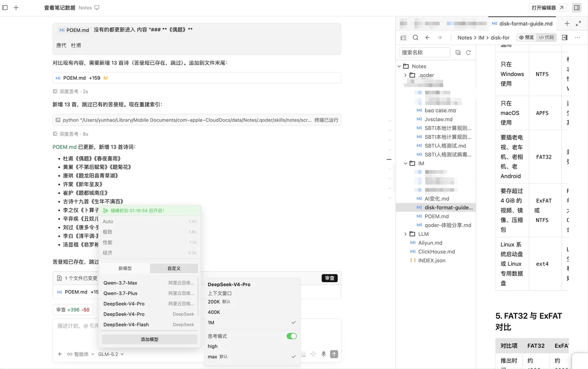Click the sparkle enhance prompt icon
This screenshot has width=588, height=369.
[x=313, y=354]
